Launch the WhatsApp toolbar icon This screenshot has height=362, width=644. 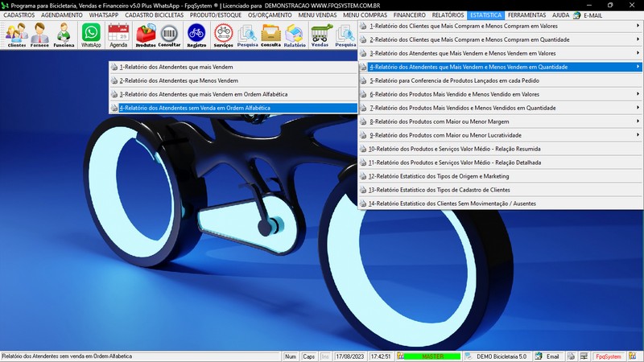tap(91, 35)
